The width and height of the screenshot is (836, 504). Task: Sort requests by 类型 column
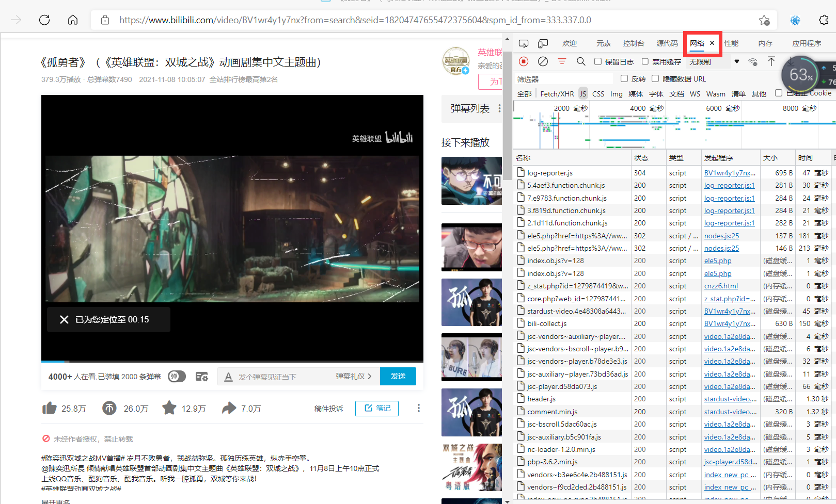683,158
